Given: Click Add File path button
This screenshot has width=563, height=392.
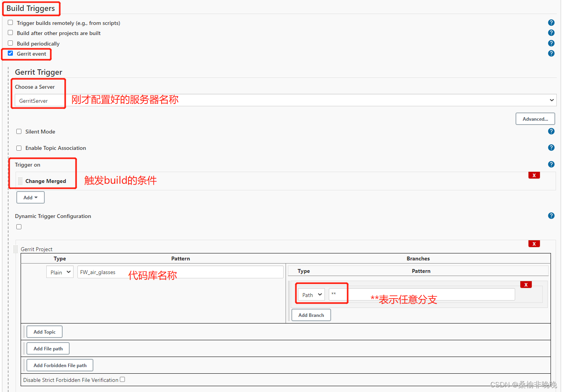Looking at the screenshot, I should (48, 348).
